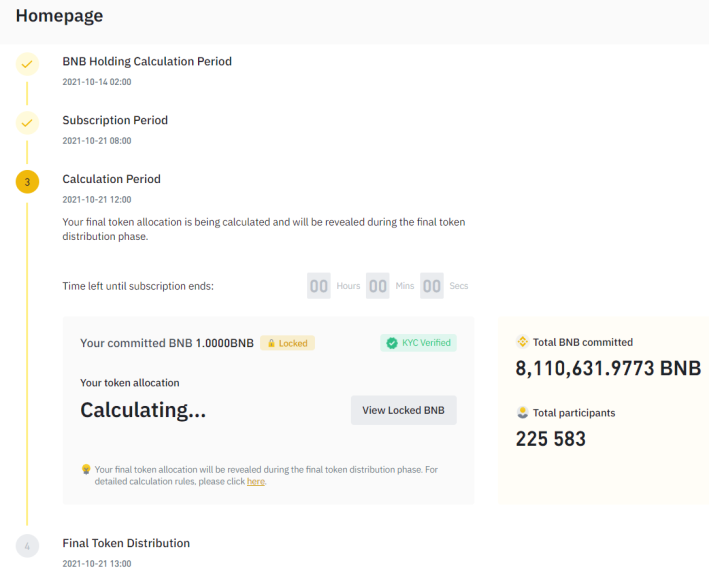Select the 8,110,631.9773 BNB total amount
The width and height of the screenshot is (709, 572).
(608, 368)
